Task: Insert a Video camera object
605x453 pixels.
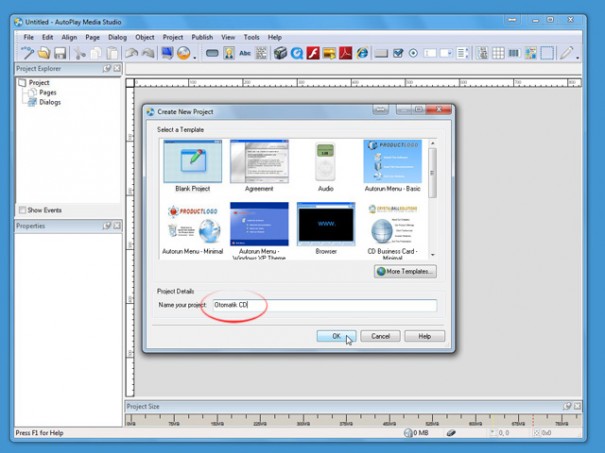Action: tap(281, 53)
